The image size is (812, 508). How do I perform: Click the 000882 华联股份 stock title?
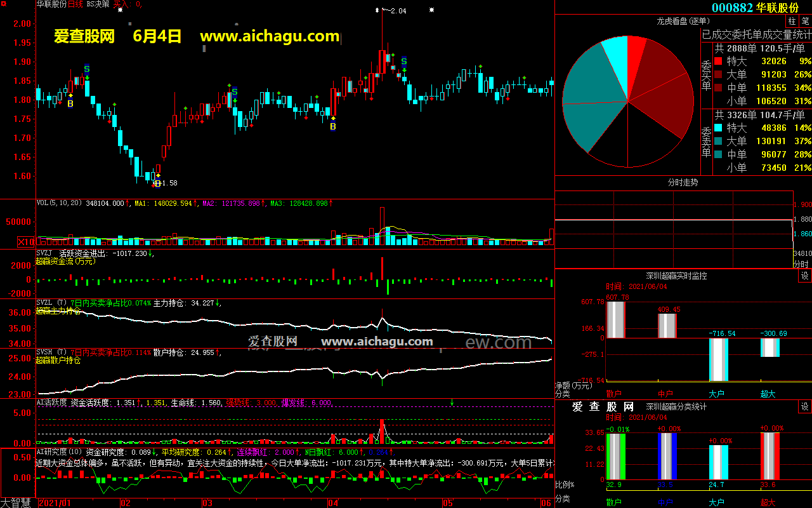[x=755, y=7]
